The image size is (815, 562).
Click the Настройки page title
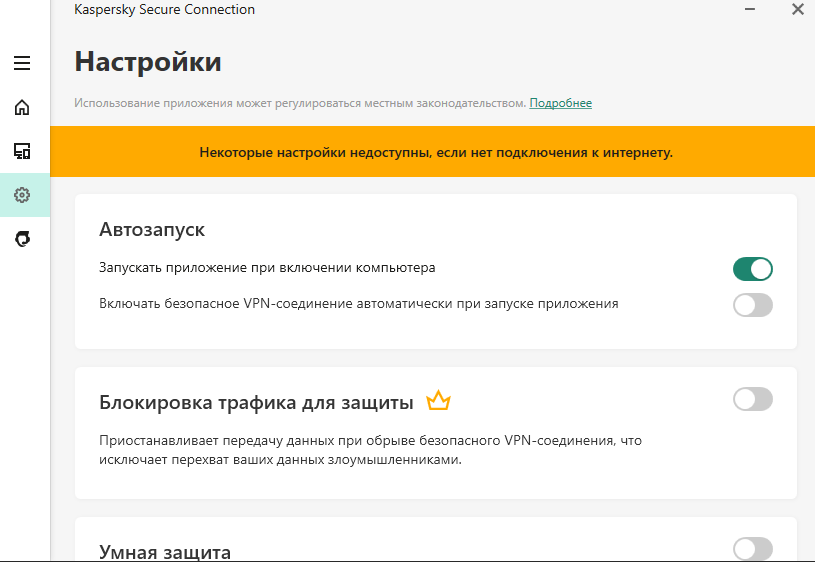pos(148,62)
